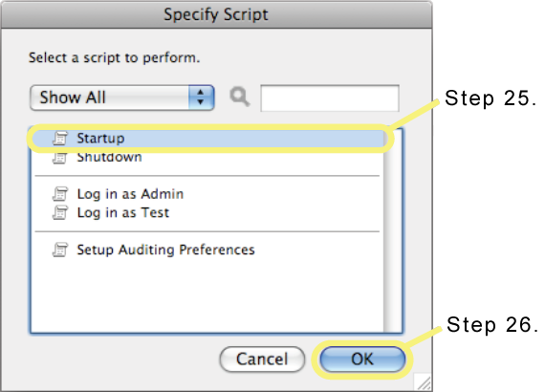The image size is (545, 392).
Task: Click the Startup script icon
Action: [x=60, y=139]
